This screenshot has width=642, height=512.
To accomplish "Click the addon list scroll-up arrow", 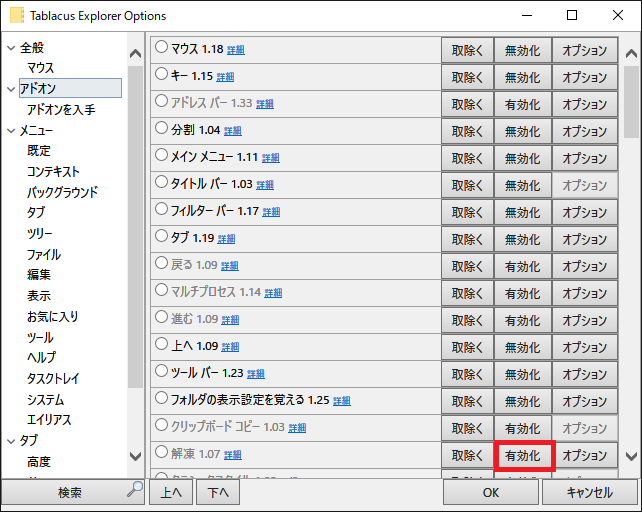I will 631,54.
